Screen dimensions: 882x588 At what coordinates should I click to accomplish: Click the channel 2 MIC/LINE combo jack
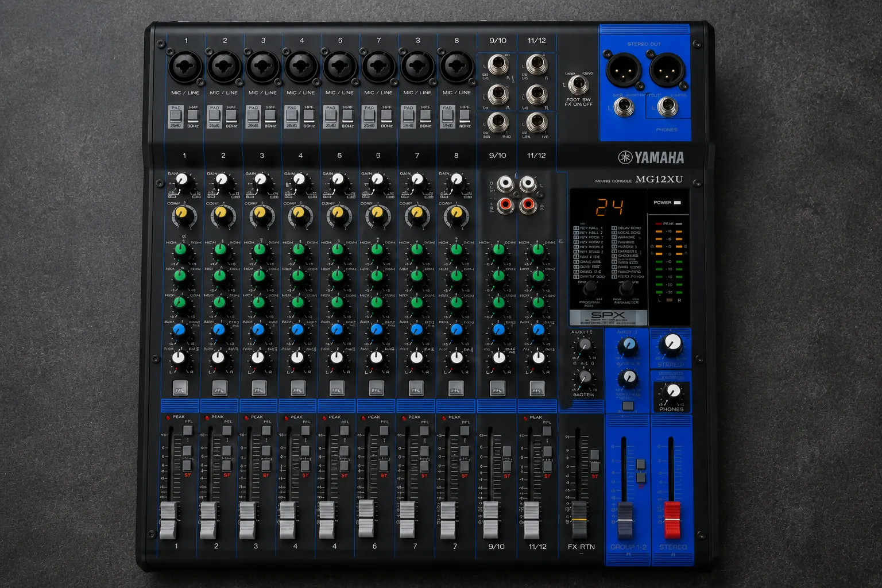pyautogui.click(x=224, y=67)
